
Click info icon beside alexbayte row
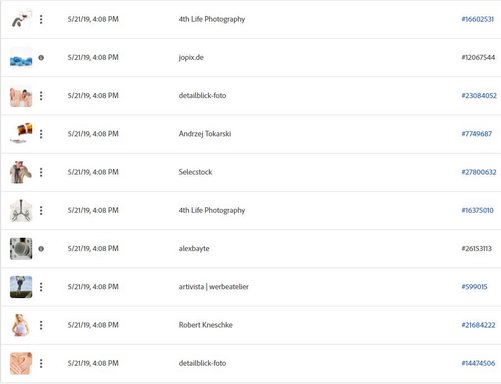[x=41, y=249]
